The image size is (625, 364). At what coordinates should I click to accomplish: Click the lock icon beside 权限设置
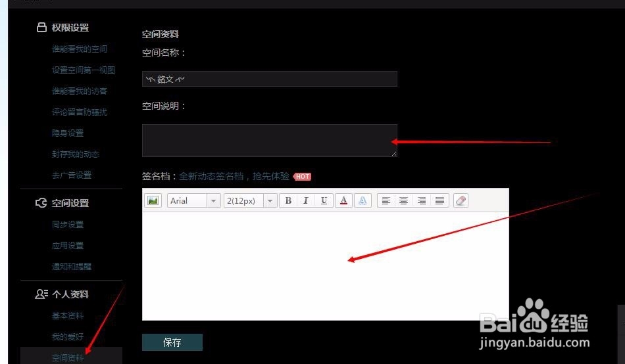41,27
